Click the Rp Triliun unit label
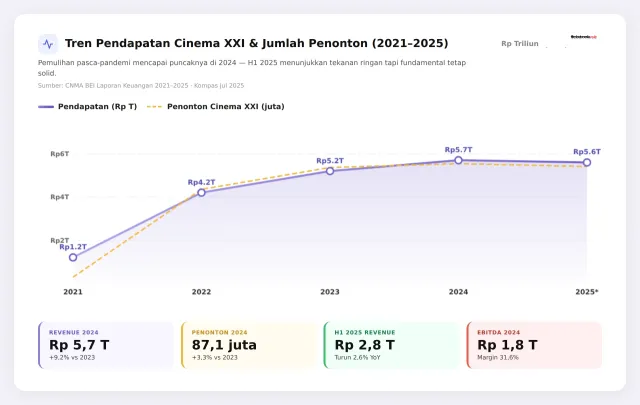The width and height of the screenshot is (640, 405). click(520, 44)
